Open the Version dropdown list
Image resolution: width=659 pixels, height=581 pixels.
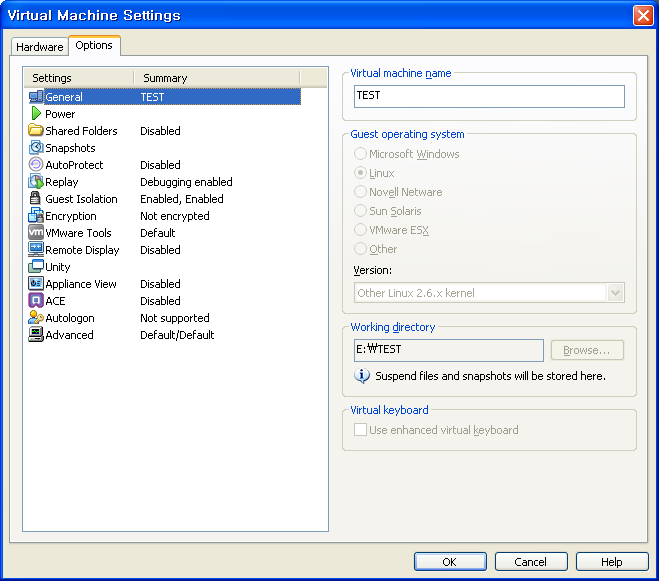click(615, 293)
